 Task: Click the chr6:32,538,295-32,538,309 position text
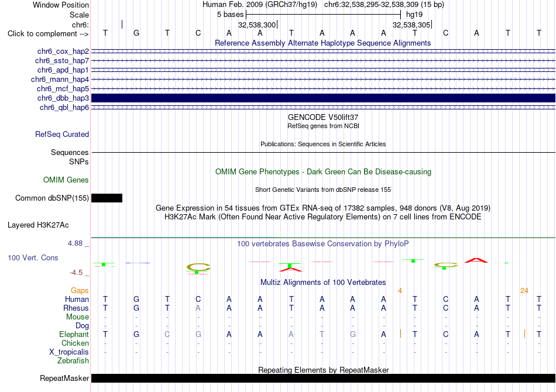[x=384, y=5]
